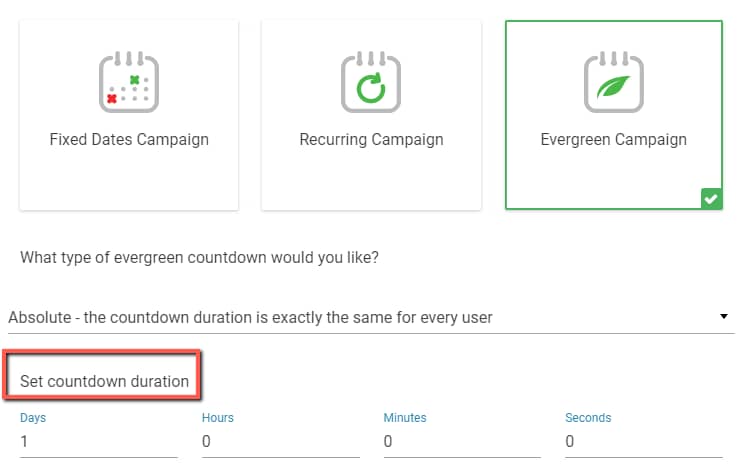Click the Seconds field label
The image size is (741, 475).
point(588,417)
